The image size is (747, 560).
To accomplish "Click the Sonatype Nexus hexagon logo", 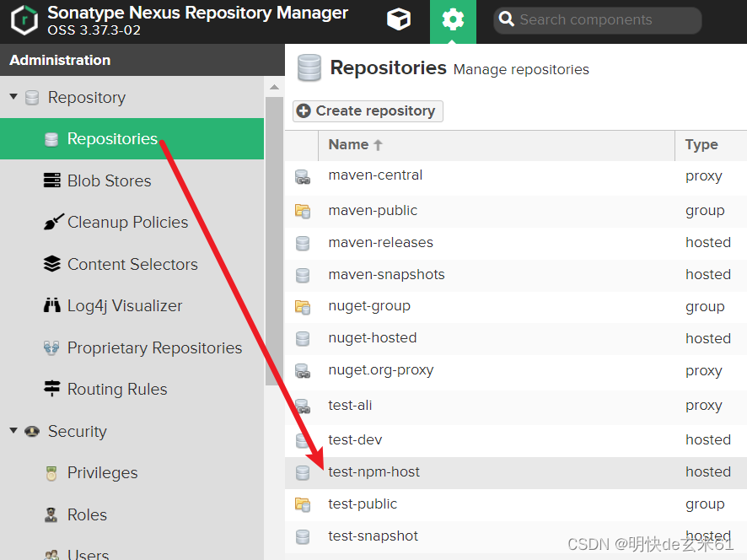I will pos(24,20).
